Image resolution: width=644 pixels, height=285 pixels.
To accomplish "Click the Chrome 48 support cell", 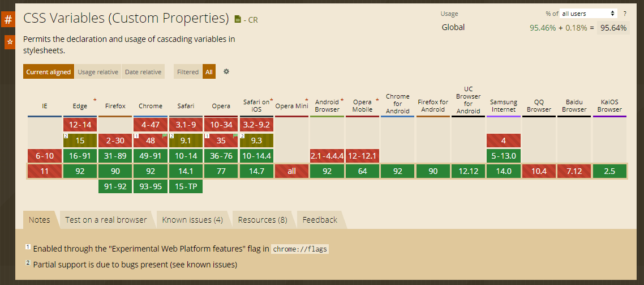I will click(151, 140).
